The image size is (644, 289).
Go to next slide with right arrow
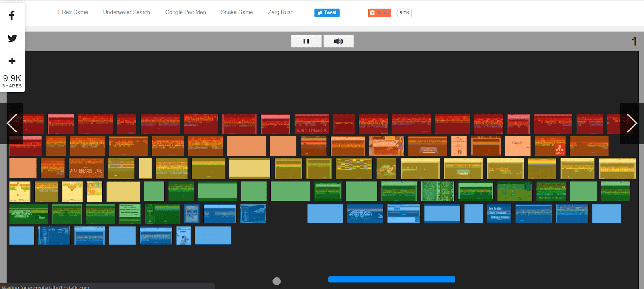(632, 123)
